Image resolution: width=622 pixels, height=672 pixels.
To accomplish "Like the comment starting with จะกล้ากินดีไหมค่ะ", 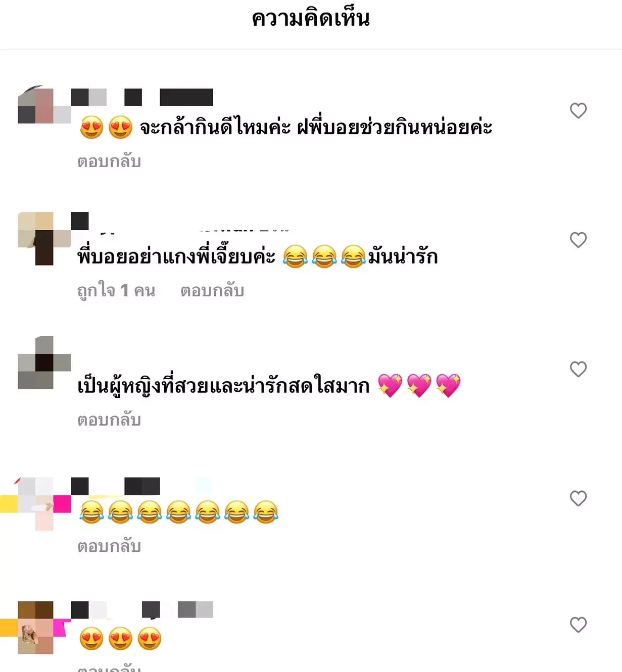I will pyautogui.click(x=578, y=111).
